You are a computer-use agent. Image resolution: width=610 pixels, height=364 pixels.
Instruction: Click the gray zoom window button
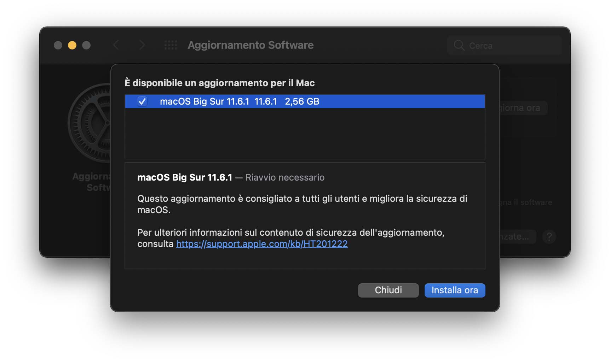86,45
